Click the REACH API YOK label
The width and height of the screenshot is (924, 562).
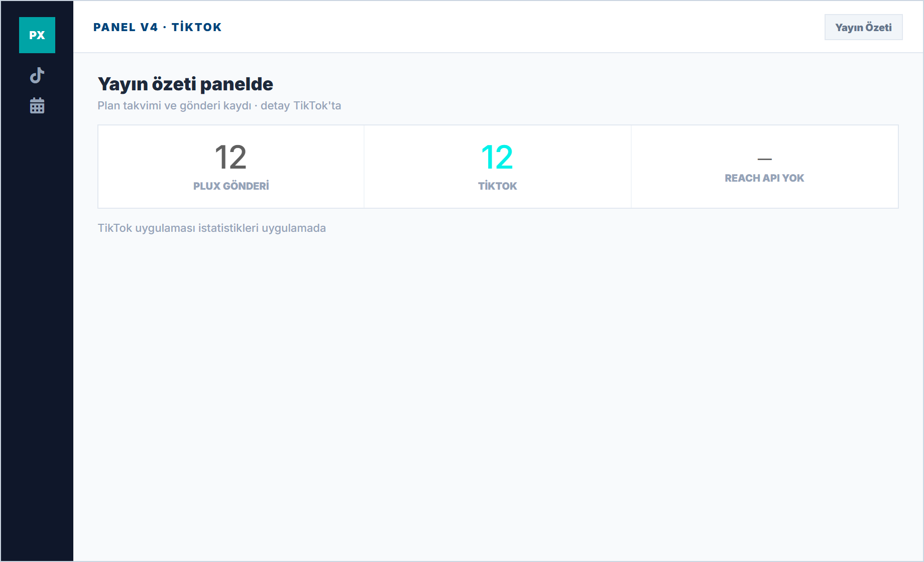pos(764,178)
